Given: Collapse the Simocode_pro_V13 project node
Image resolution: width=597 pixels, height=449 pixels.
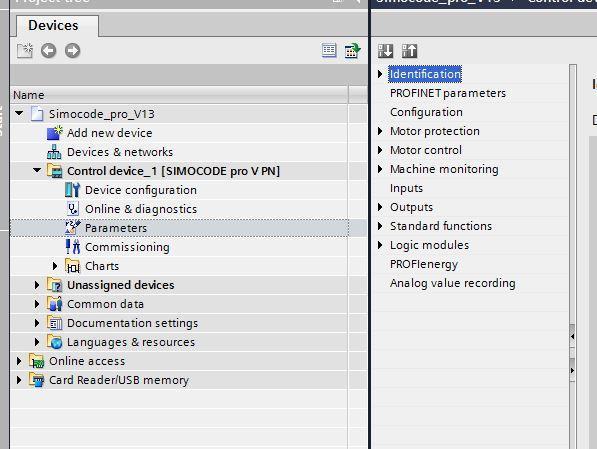Looking at the screenshot, I should point(19,113).
